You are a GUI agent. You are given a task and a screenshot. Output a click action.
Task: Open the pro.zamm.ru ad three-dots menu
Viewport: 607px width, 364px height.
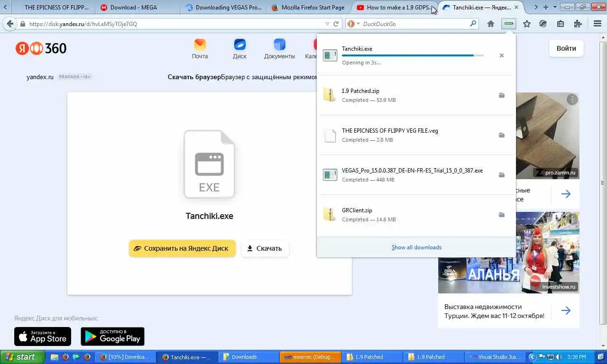click(x=572, y=99)
